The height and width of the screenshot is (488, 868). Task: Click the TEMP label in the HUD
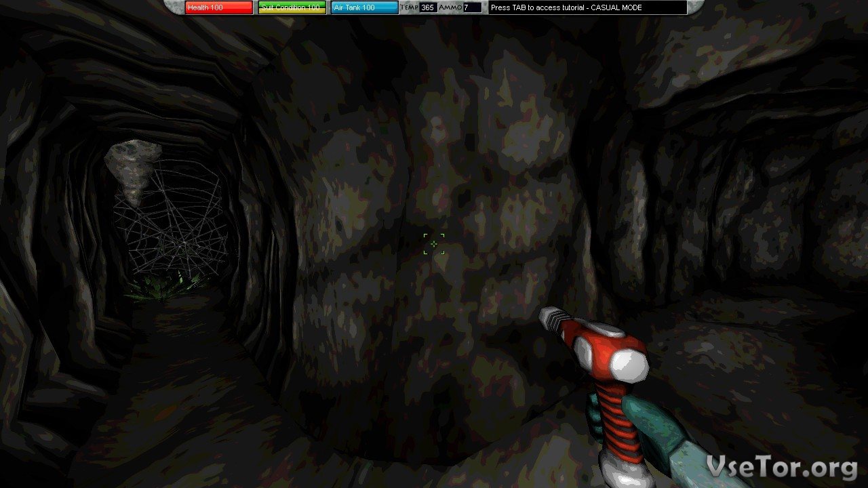[409, 7]
